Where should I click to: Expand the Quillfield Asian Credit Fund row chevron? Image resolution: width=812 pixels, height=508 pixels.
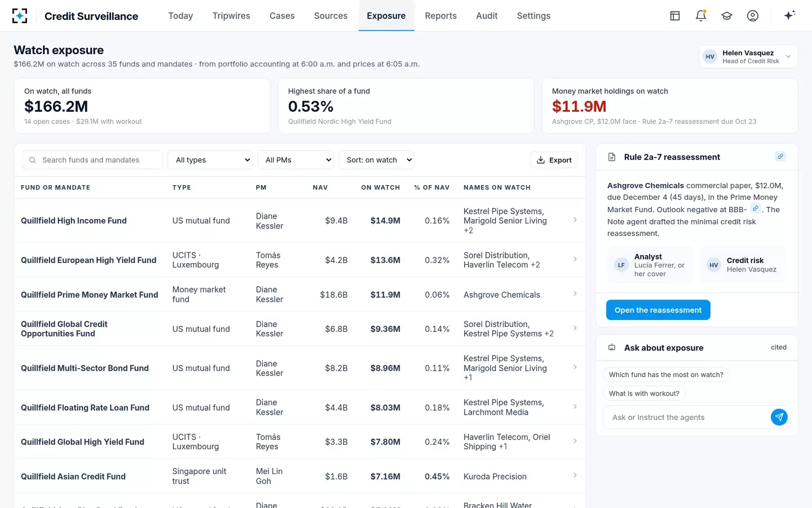tap(575, 476)
